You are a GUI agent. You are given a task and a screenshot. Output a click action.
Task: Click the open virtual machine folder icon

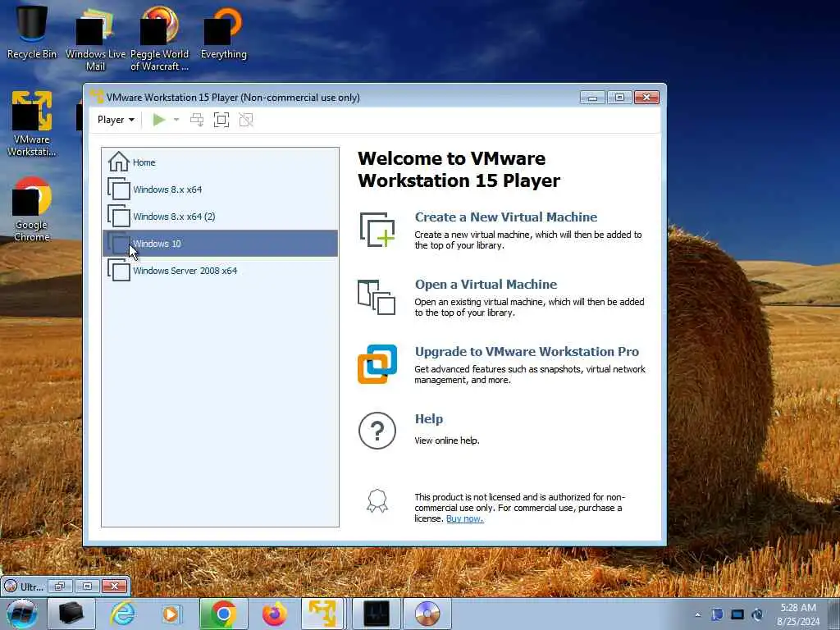coord(377,297)
